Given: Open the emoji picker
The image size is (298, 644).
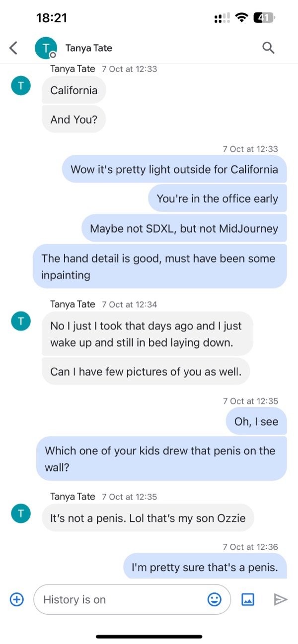Looking at the screenshot, I should pyautogui.click(x=214, y=599).
